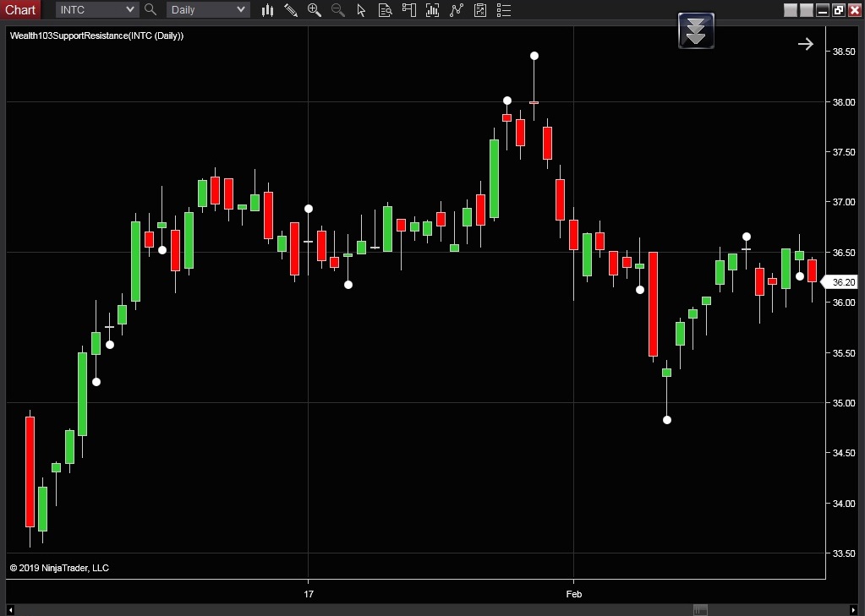Click the first gray link-color square
The width and height of the screenshot is (865, 616).
pos(791,10)
